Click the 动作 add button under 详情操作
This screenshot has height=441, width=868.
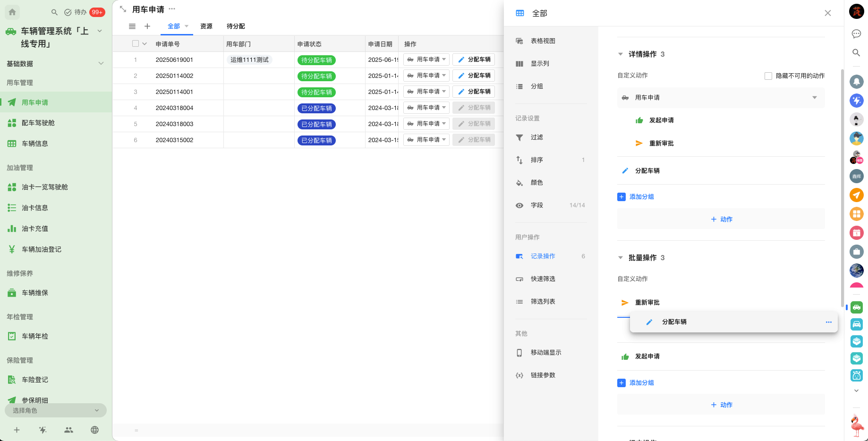coord(721,219)
